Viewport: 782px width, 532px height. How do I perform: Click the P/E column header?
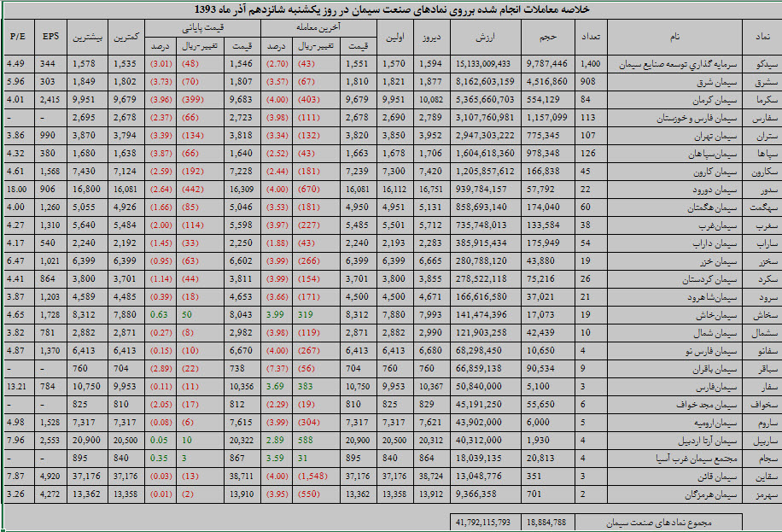19,37
